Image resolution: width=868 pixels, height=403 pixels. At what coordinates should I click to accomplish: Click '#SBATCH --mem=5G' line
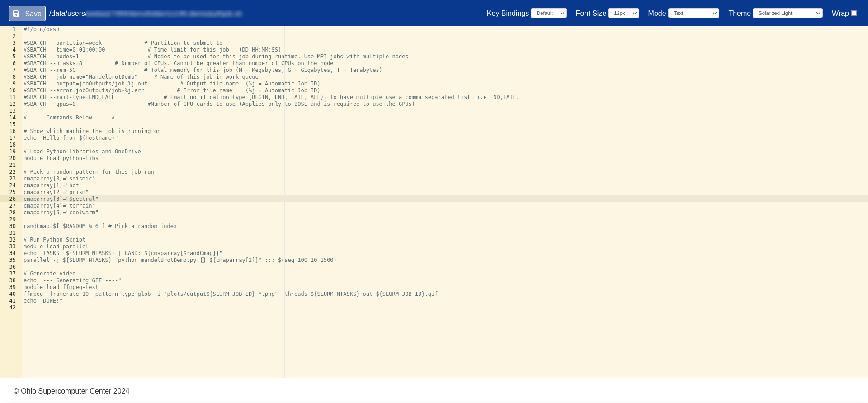50,70
